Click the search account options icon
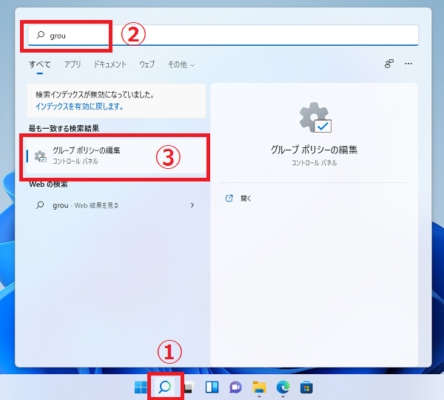The image size is (444, 400). pos(389,64)
